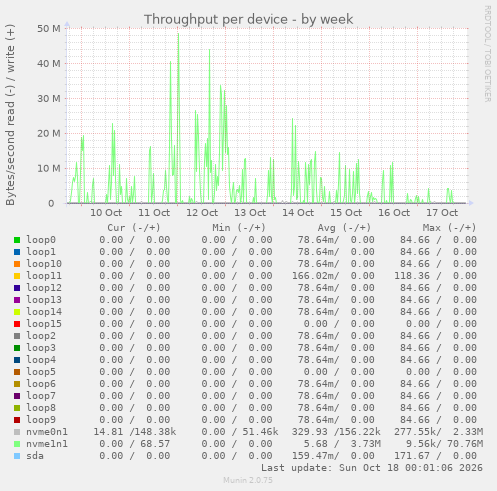Image resolution: width=497 pixels, height=491 pixels.
Task: Click the nvme0n1 current write value '148.38k'
Action: [155, 432]
